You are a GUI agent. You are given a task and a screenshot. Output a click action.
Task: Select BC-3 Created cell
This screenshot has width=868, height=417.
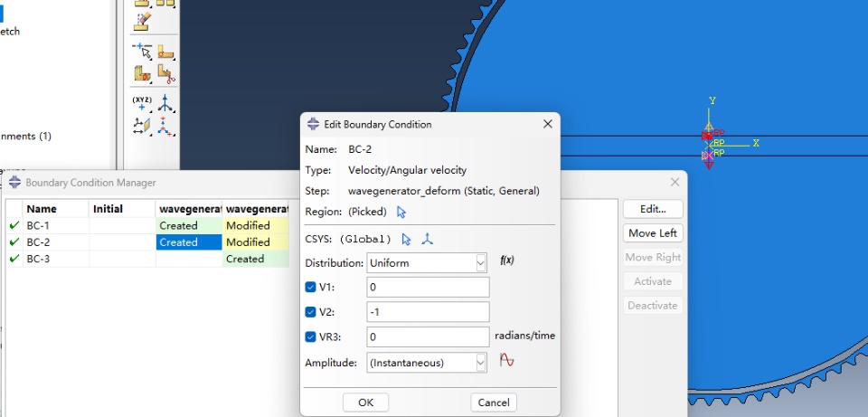(255, 259)
